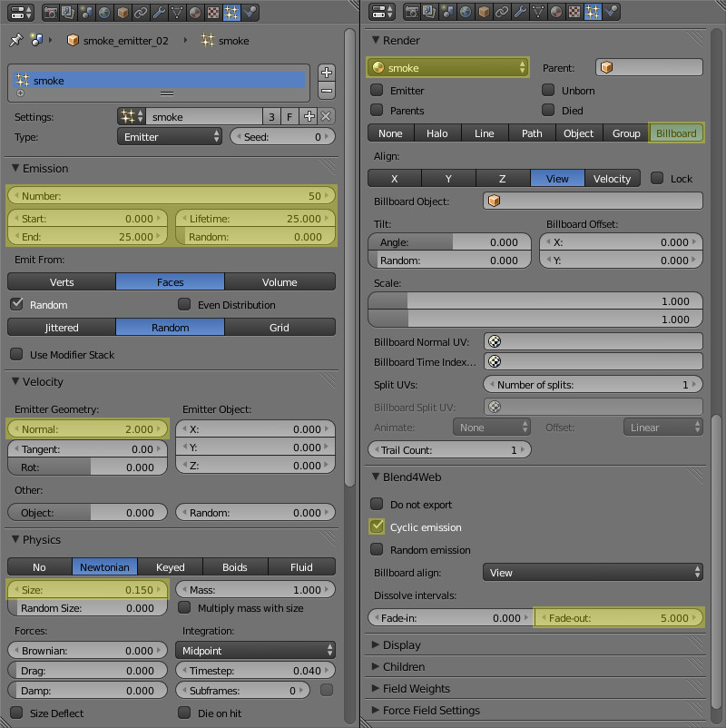Viewport: 726px width, 728px height.
Task: Toggle pin icon next to smoke_emitter_02 breadcrumb
Action: [15, 41]
